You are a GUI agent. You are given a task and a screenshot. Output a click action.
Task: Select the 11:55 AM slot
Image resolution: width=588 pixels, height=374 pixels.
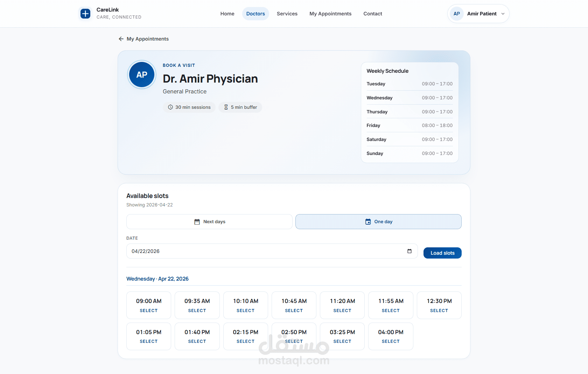391,305
